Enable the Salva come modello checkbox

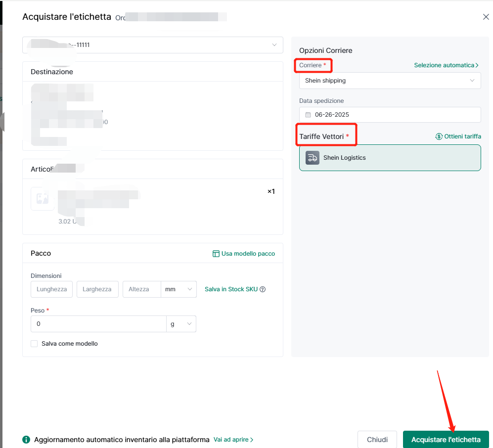tap(34, 344)
